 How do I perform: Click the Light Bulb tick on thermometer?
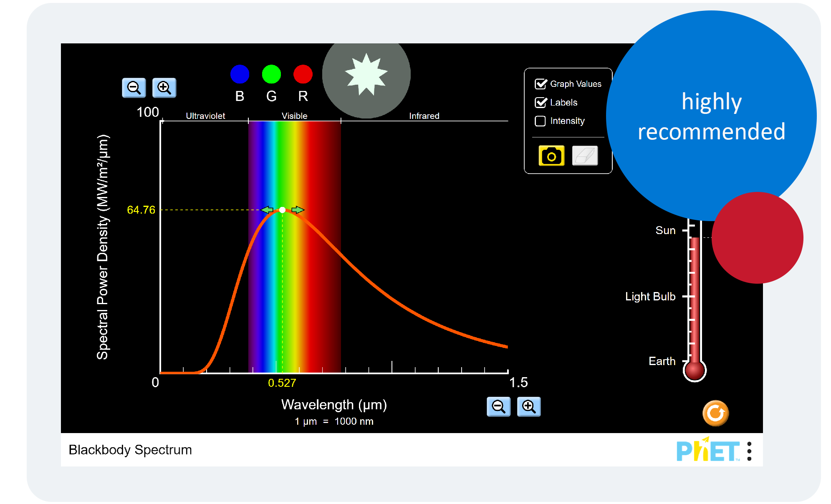click(688, 296)
